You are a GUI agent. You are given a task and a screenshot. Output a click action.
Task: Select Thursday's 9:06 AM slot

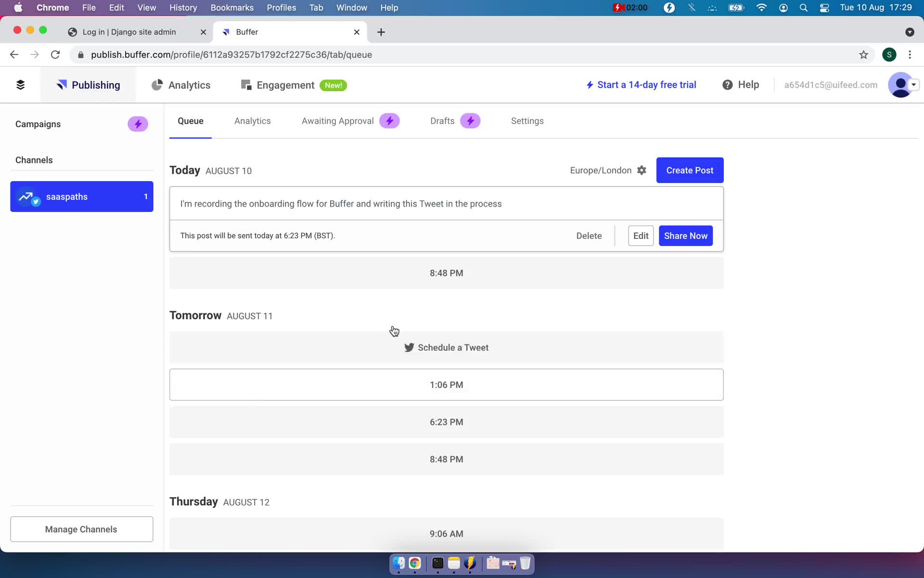point(446,534)
